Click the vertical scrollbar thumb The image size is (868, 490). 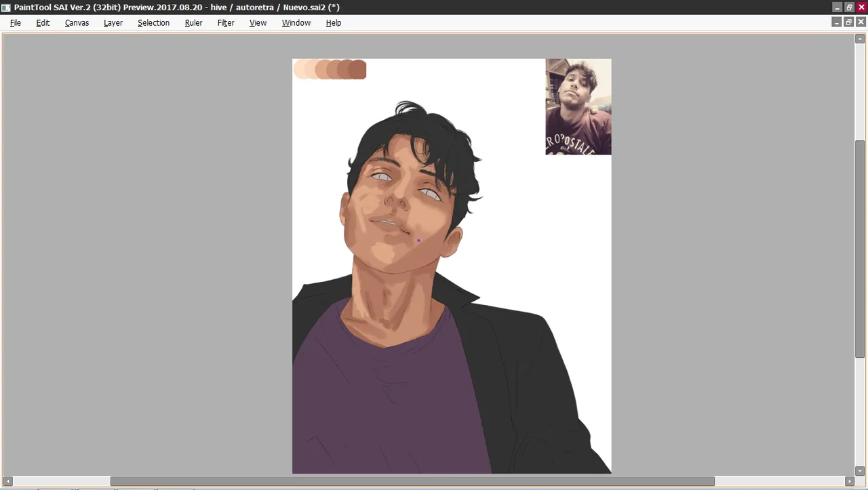860,249
